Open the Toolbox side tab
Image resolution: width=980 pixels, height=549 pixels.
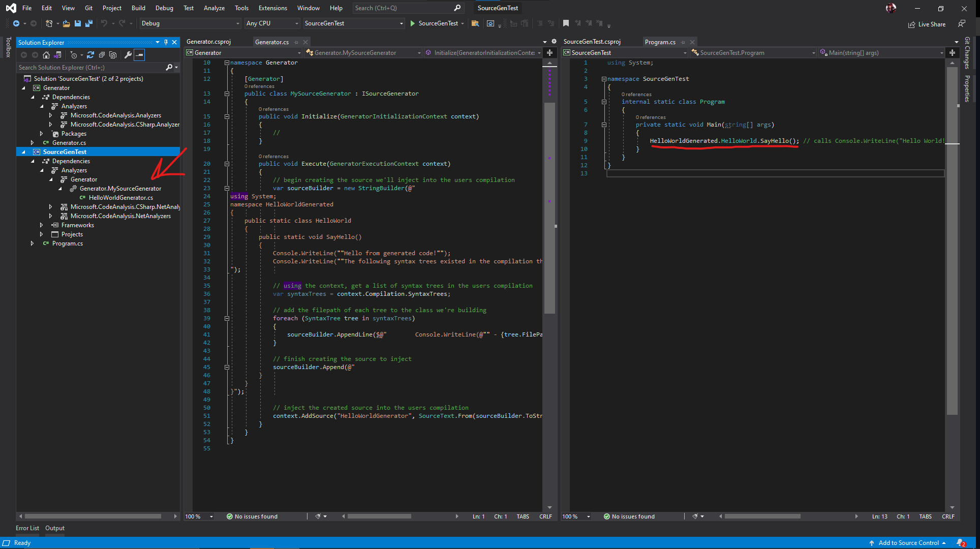[8, 47]
